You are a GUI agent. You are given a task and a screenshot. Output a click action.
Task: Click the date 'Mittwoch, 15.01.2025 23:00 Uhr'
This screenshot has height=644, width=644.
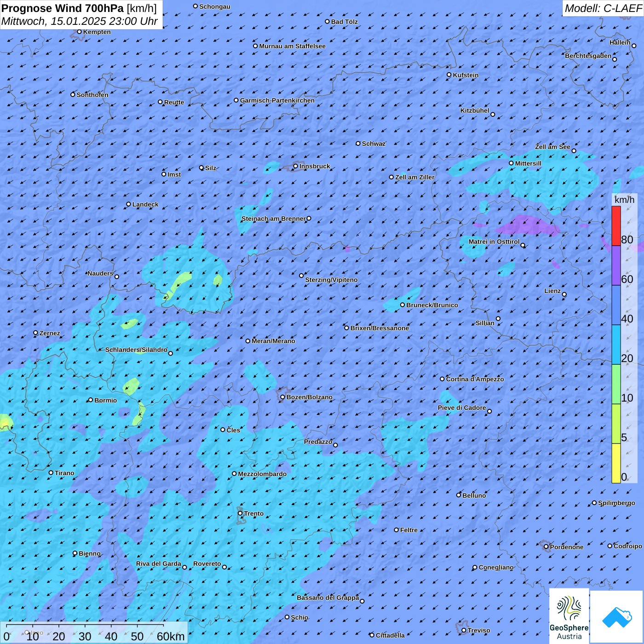[x=80, y=21]
